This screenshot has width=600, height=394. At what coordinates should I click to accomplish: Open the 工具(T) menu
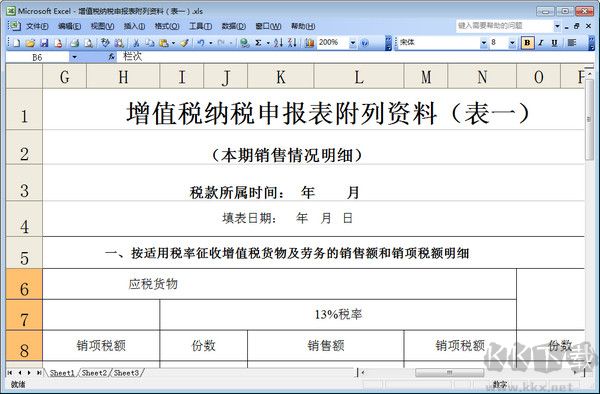(x=200, y=26)
